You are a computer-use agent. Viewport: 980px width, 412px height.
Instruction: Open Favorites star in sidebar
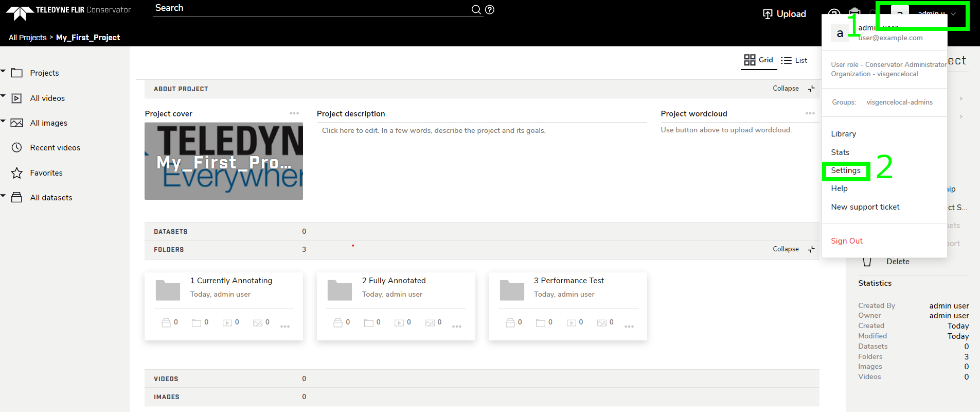(x=17, y=173)
